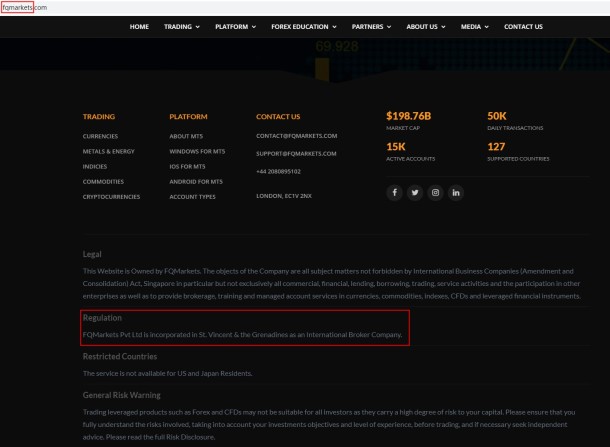This screenshot has height=447, width=610.
Task: Expand the FOREX EDUCATION dropdown chevron
Action: [x=334, y=27]
